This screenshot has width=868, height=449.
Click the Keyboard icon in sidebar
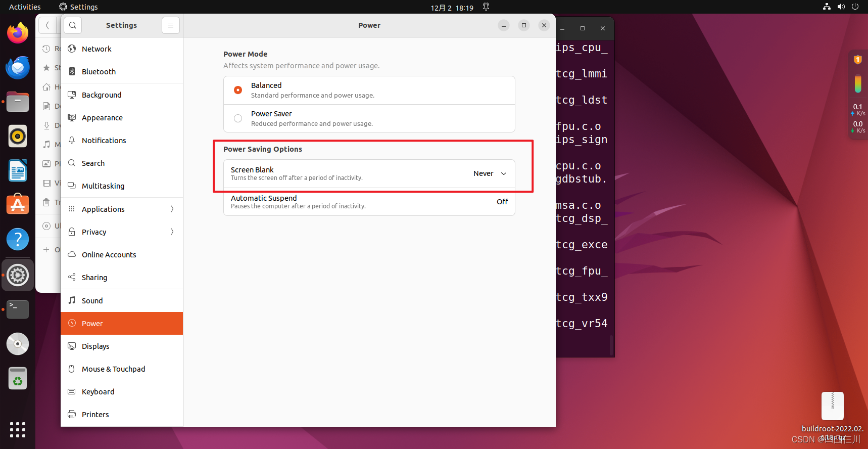(x=72, y=391)
